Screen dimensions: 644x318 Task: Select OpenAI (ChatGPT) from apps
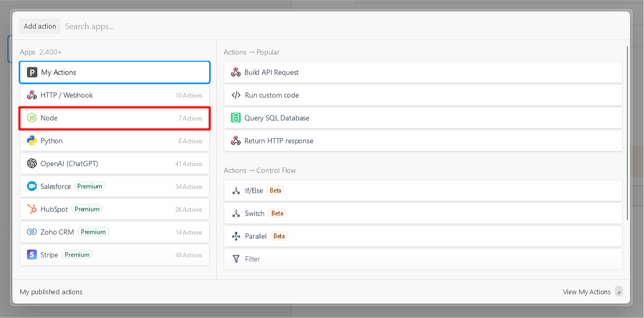(x=115, y=163)
